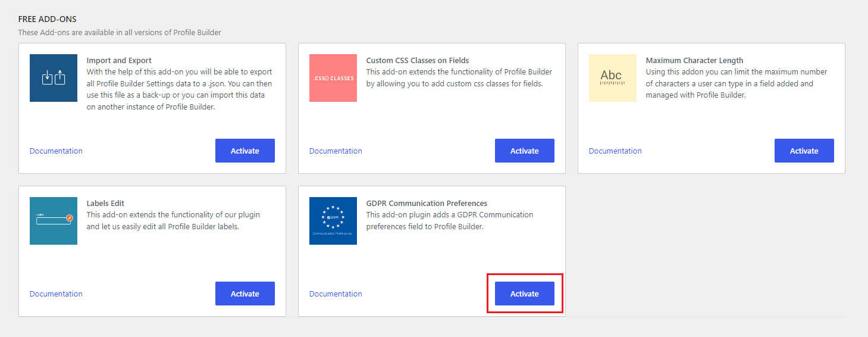Activate the Import and Export add-on
Screen dimensions: 868x337
coord(245,151)
